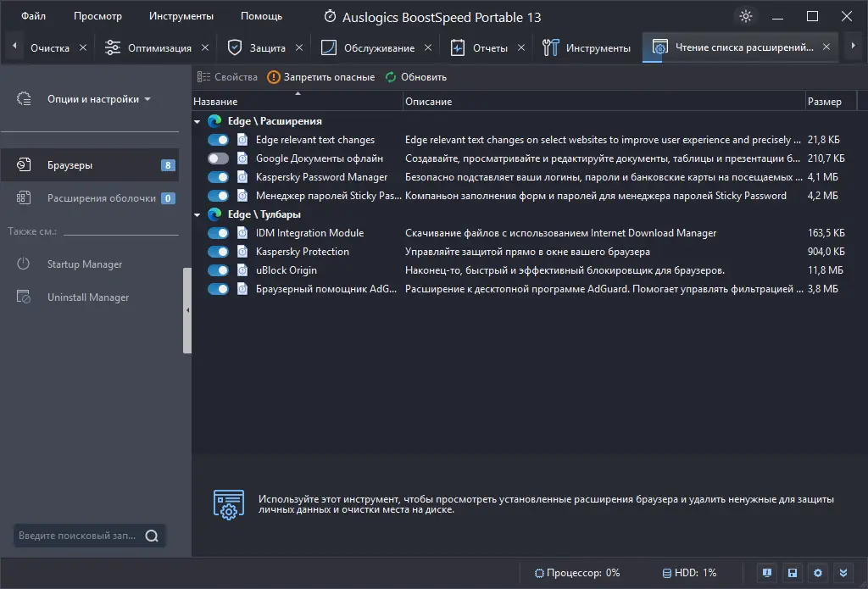Select Расширения оболочки section
Image resolution: width=868 pixels, height=589 pixels.
[90, 197]
